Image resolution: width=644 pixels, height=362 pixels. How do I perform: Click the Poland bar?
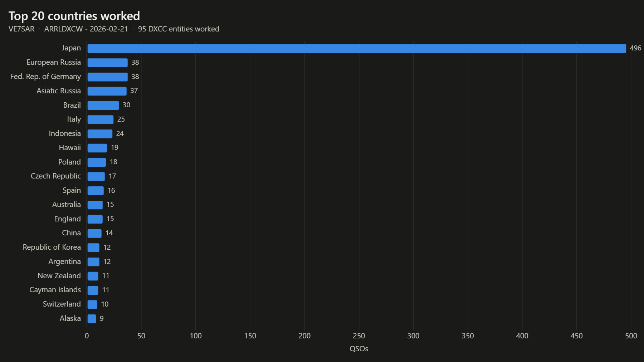97,162
